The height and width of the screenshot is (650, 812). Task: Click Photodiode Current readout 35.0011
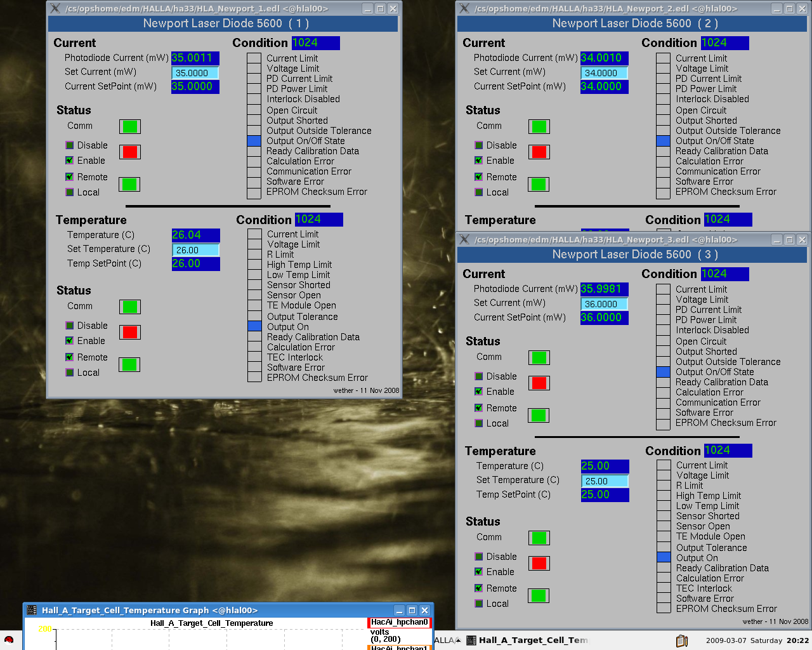click(195, 58)
